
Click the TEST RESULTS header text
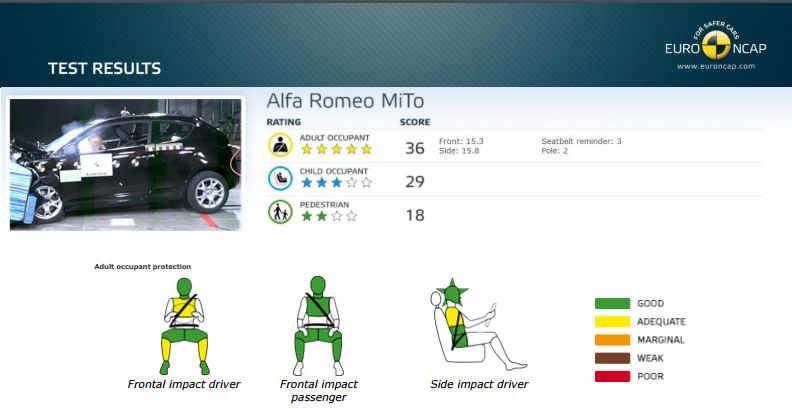pyautogui.click(x=105, y=68)
